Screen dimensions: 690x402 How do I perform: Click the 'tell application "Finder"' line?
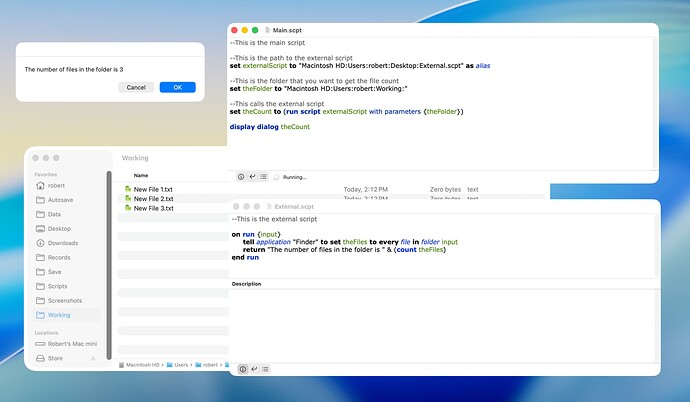350,242
